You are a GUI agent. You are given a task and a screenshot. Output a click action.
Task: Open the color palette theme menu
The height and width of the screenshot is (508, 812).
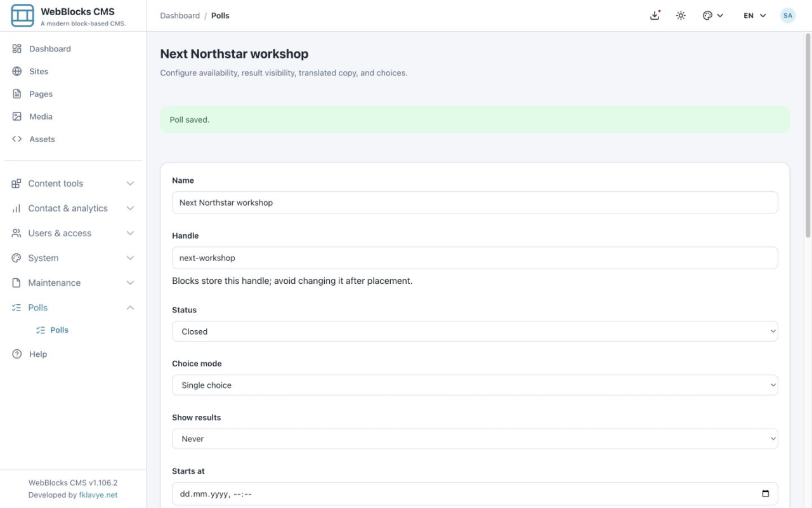coord(713,15)
